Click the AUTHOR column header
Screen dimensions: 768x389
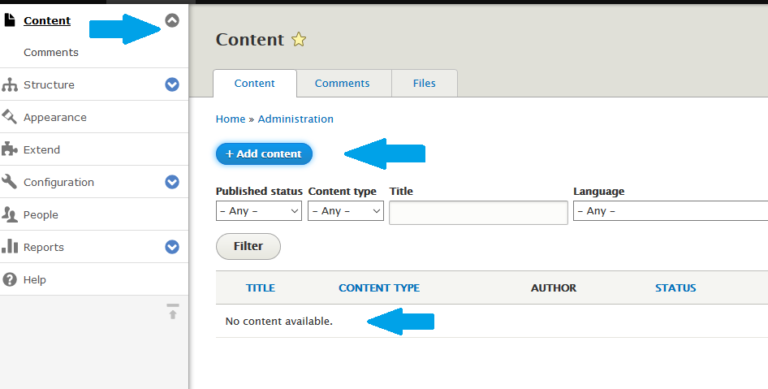553,288
